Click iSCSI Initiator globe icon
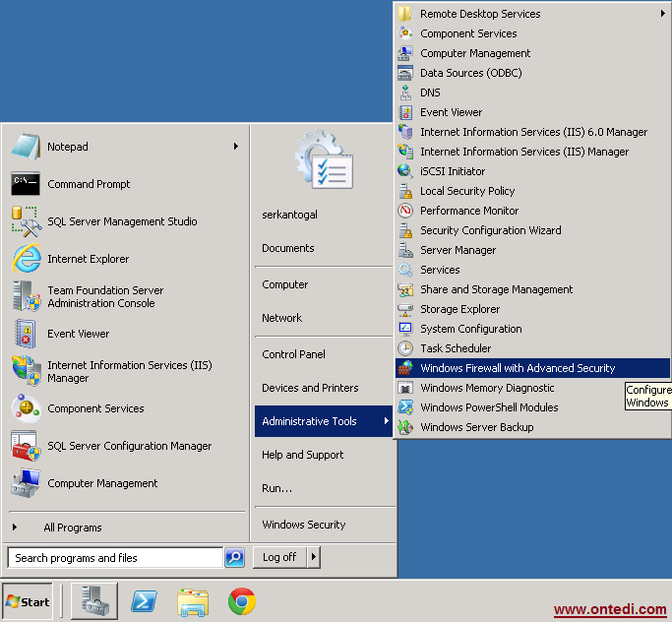 tap(405, 171)
